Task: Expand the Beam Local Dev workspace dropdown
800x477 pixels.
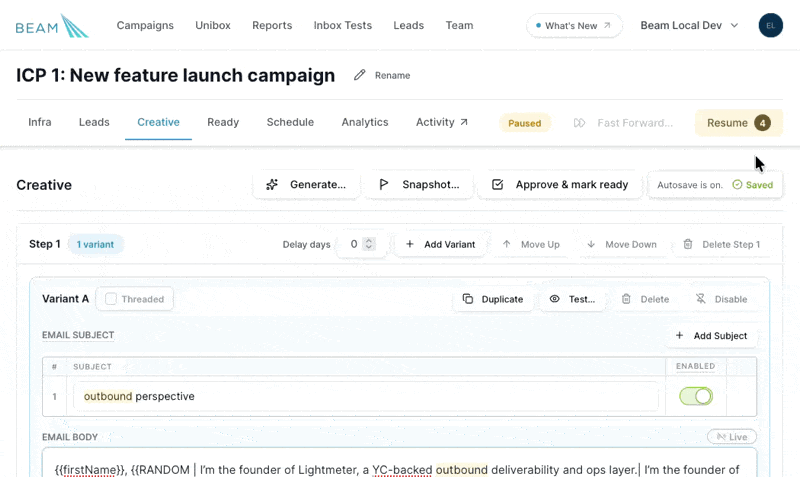Action: [x=689, y=26]
